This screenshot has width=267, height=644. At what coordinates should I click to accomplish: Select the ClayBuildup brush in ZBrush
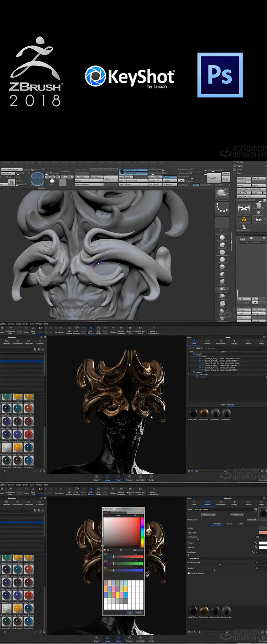pos(222,238)
